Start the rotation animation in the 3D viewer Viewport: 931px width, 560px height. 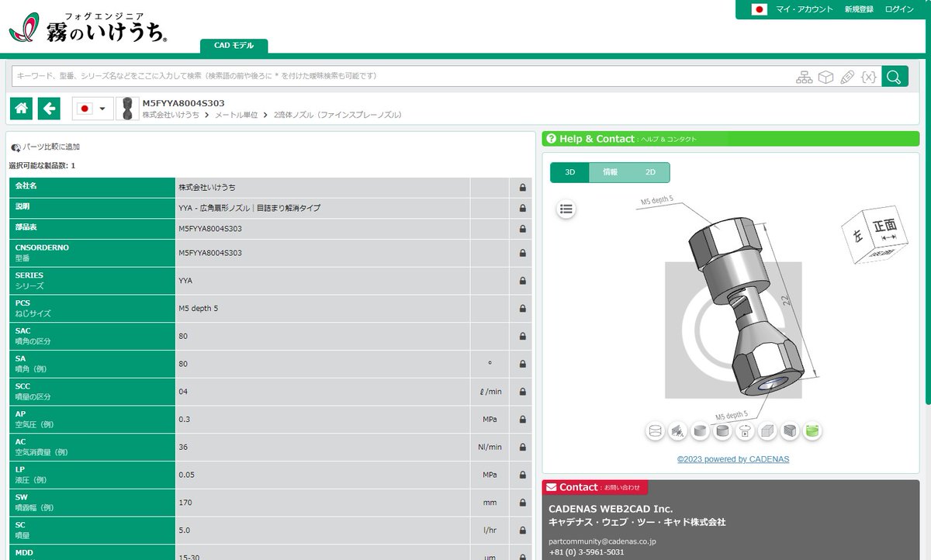[745, 431]
